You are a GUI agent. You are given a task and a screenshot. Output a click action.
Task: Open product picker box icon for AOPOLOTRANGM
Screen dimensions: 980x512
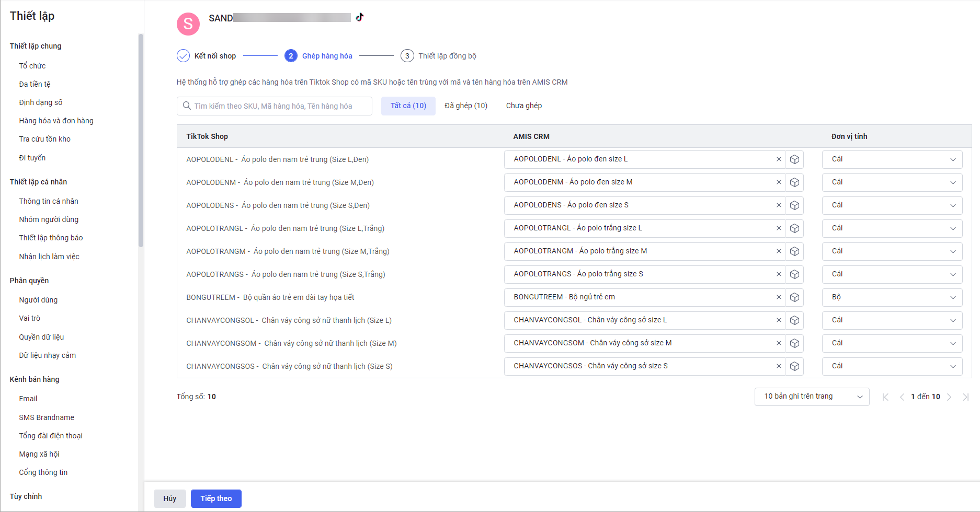click(x=794, y=251)
